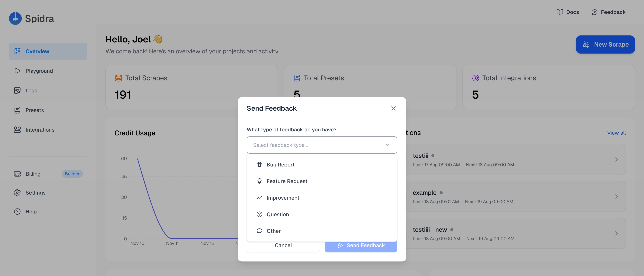
Task: Click the purple gear icon beside Total Integrations
Action: tap(475, 78)
